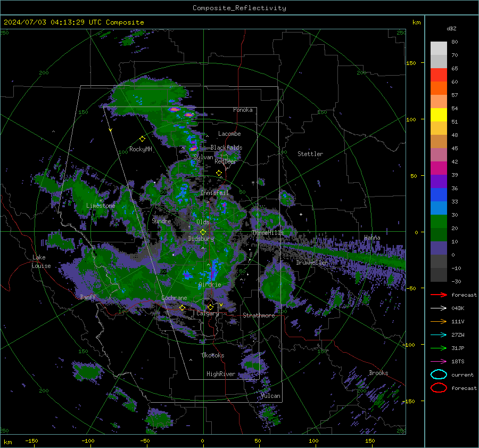Click the Strathmore label
The image size is (479, 448).
(x=259, y=315)
